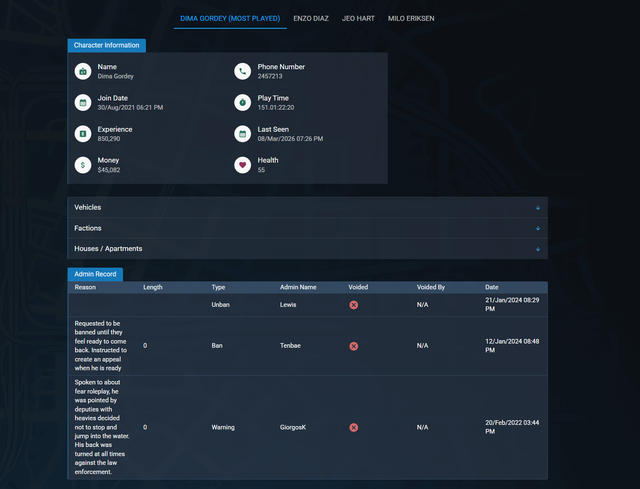Click the Date column header

point(491,287)
